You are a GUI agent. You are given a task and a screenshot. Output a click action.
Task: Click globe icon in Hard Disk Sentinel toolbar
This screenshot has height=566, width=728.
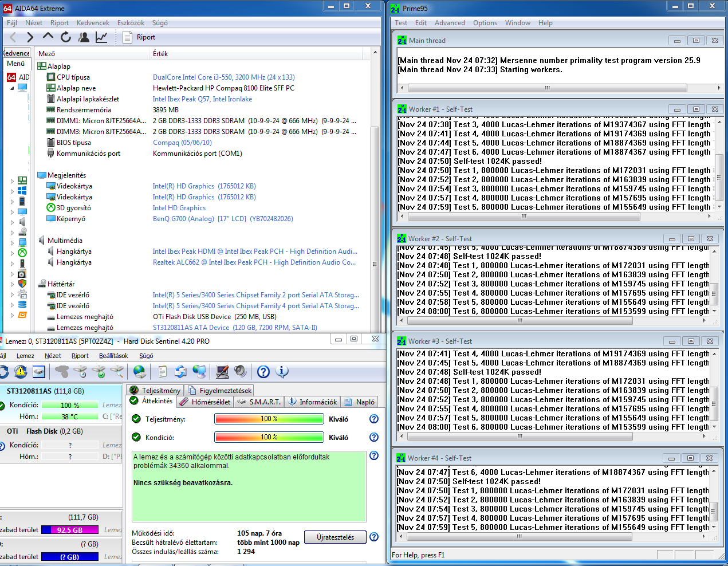click(x=139, y=372)
